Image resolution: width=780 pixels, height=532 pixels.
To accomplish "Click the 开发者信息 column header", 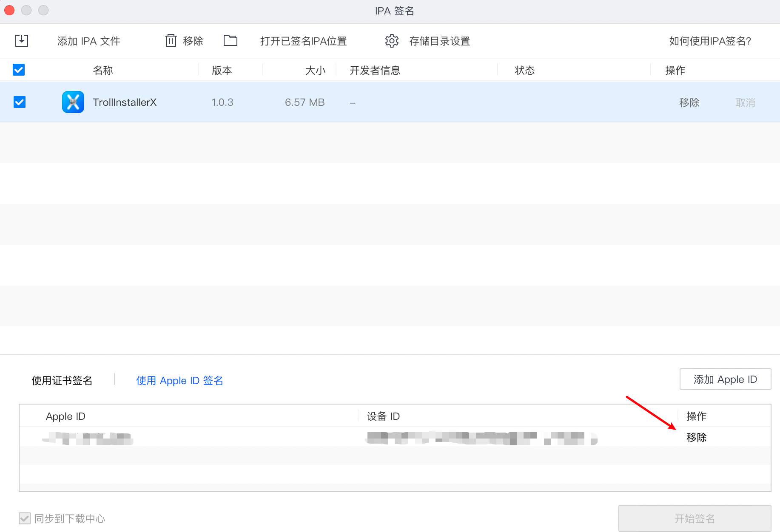I will [x=375, y=70].
